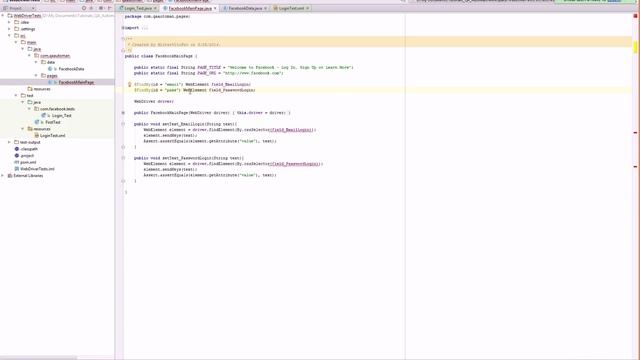The image size is (640, 360).
Task: Select the com.facebook.tests package
Action: [57, 109]
